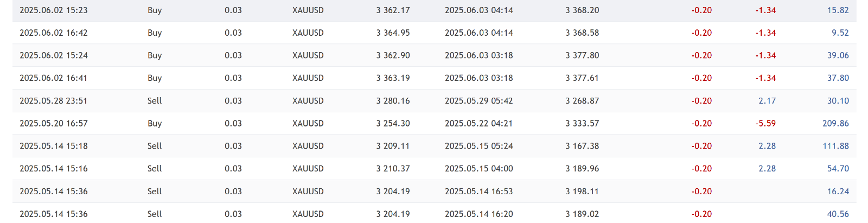The image size is (868, 223).
Task: Click the 9.52 profit value
Action: [840, 33]
